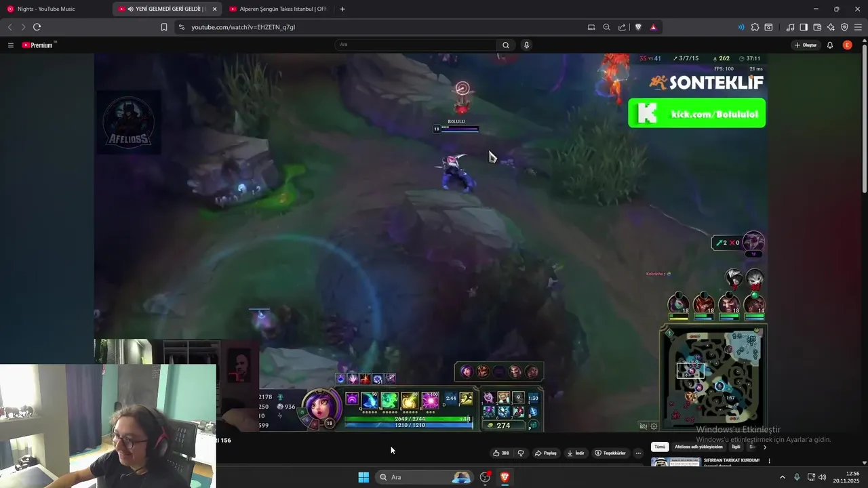Viewport: 868px width, 488px height.
Task: Open the SIFIRDAN TARİKAT KURDUM! title
Action: click(731, 460)
